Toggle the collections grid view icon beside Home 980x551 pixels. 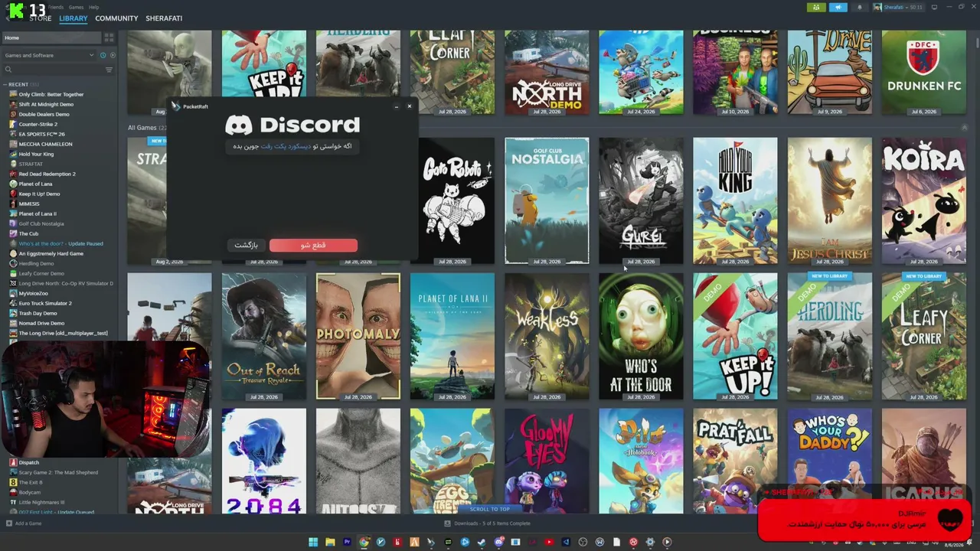(x=109, y=37)
